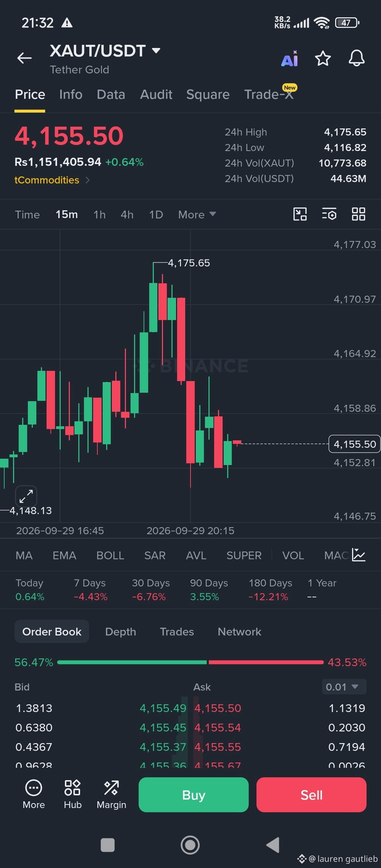This screenshot has width=381, height=868.
Task: Select the Depth tab
Action: point(121,632)
